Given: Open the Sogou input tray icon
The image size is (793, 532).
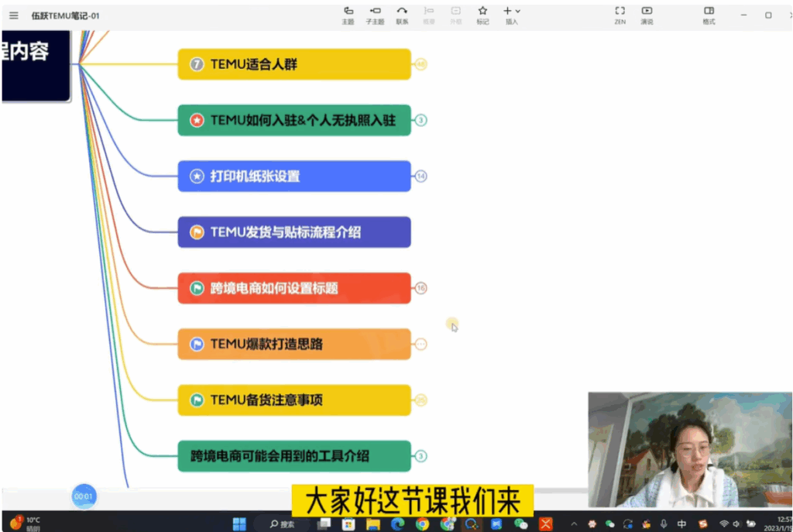Looking at the screenshot, I should pos(703,524).
